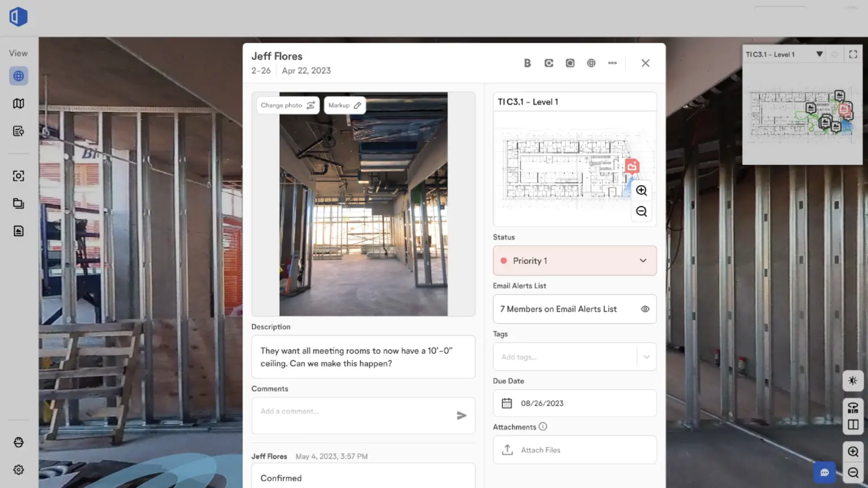Click the Attach Files upload field
868x488 pixels.
point(575,450)
